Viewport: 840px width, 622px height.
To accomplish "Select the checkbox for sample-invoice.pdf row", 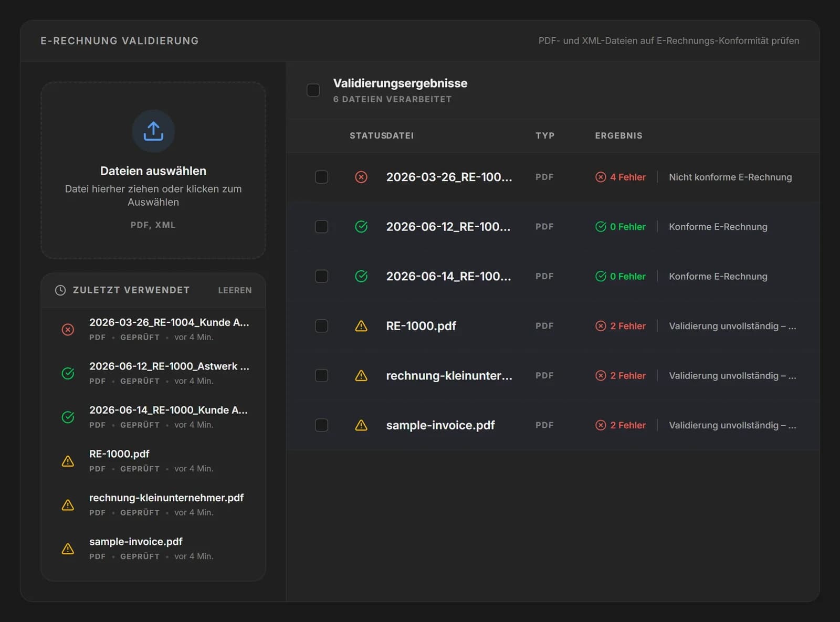I will [321, 425].
